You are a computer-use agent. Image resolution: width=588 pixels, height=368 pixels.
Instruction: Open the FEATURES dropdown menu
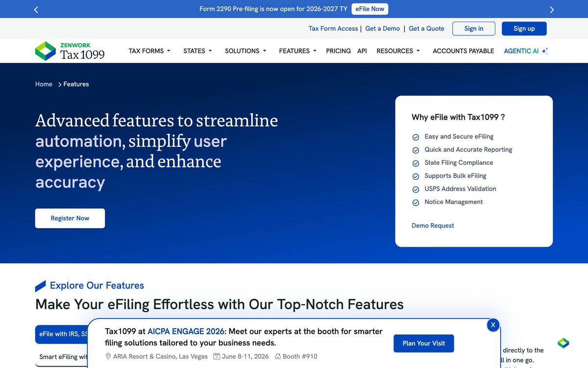298,51
